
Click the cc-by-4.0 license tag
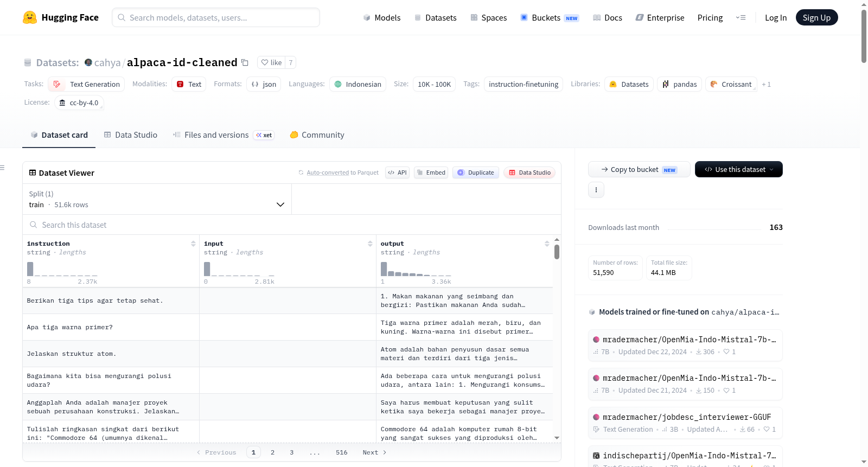point(79,103)
